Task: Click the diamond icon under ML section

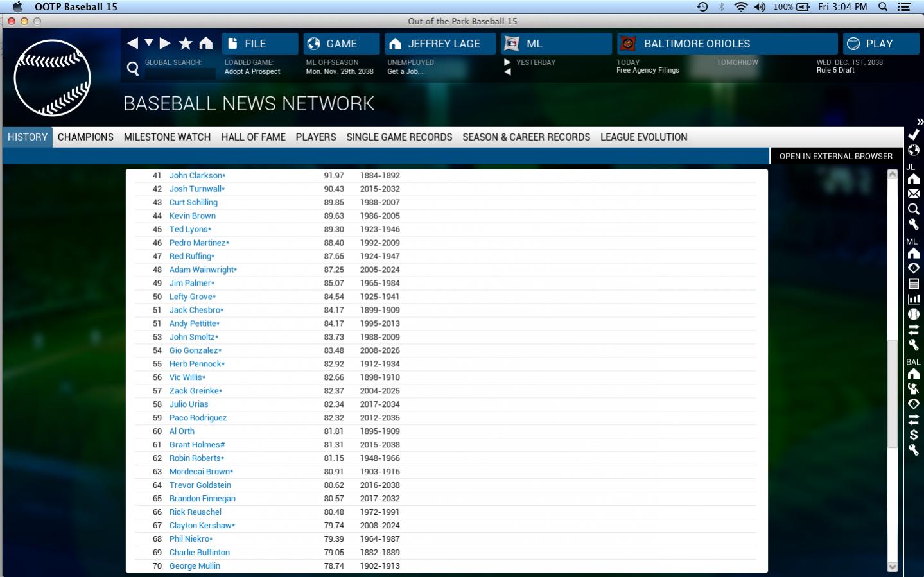Action: 914,268
